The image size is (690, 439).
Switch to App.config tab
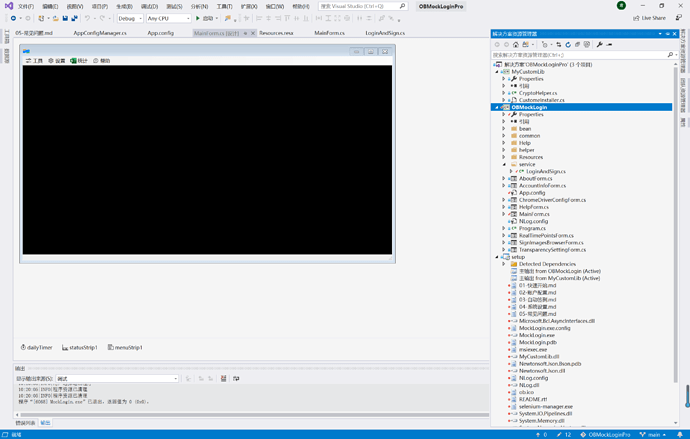tap(161, 33)
